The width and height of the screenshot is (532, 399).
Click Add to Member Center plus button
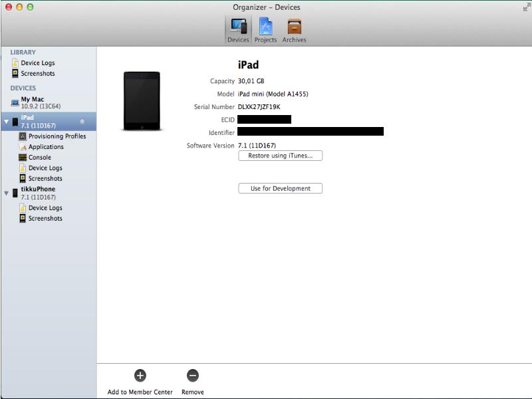click(x=140, y=376)
